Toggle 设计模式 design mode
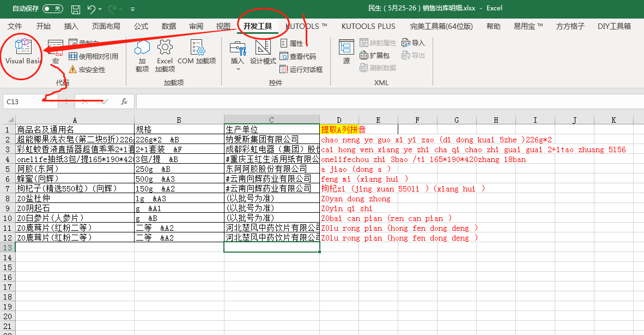This screenshot has width=644, height=335. coord(263,52)
